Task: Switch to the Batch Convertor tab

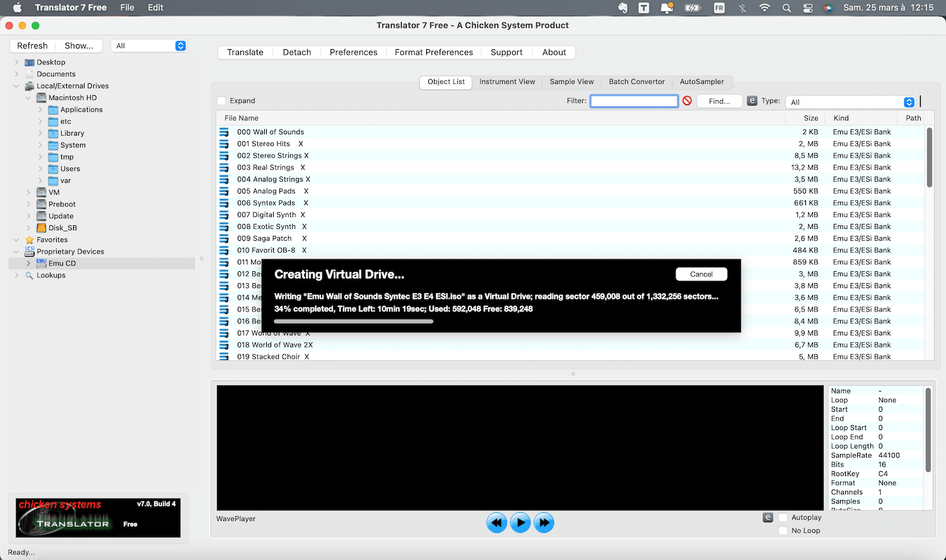Action: 636,82
